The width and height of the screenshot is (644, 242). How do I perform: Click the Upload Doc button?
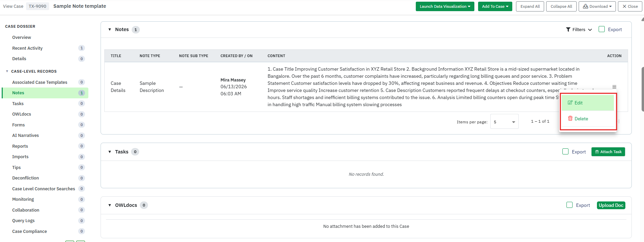click(611, 205)
